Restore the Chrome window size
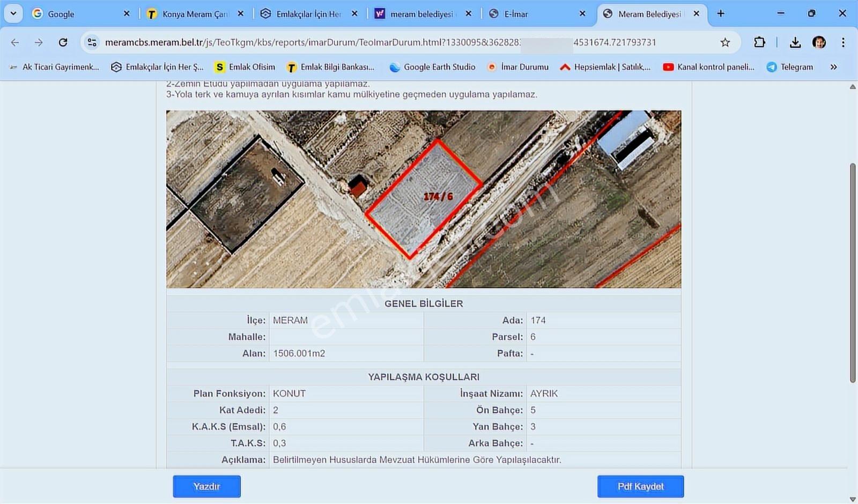The width and height of the screenshot is (858, 504). coord(811,13)
